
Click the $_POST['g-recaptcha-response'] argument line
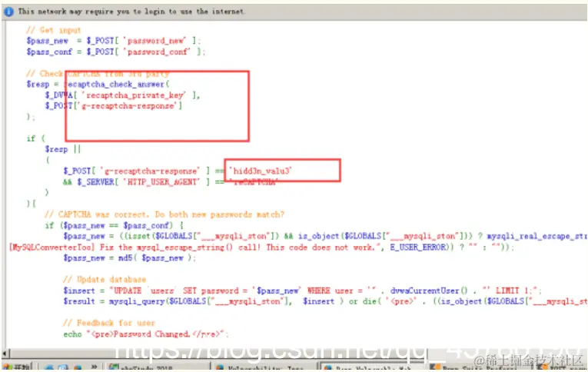coord(113,106)
